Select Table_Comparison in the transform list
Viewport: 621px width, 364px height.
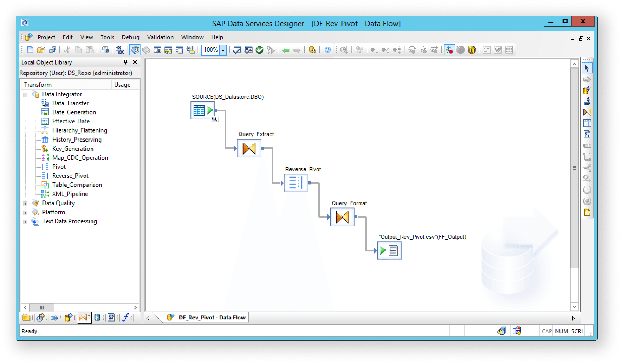77,185
